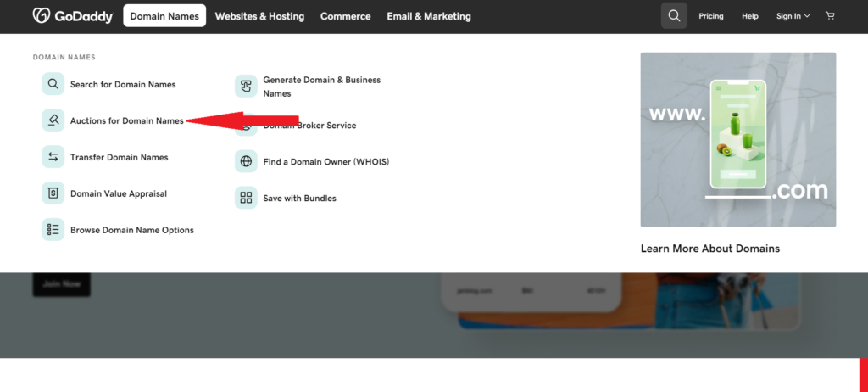Click the Save with Bundles grid icon
868x392 pixels.
(x=247, y=198)
